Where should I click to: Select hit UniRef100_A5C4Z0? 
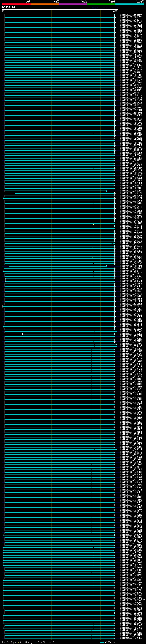(131, 243)
